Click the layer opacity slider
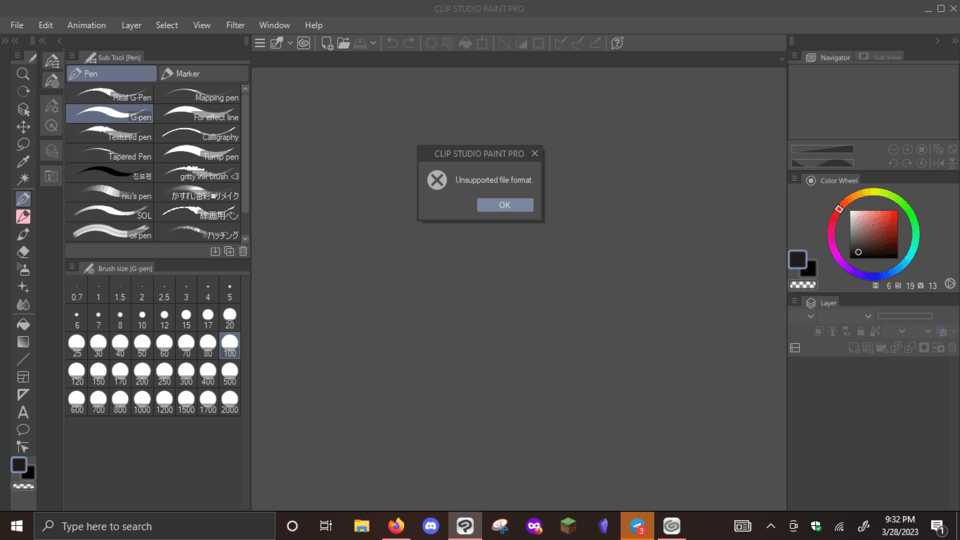The height and width of the screenshot is (540, 960). click(905, 317)
